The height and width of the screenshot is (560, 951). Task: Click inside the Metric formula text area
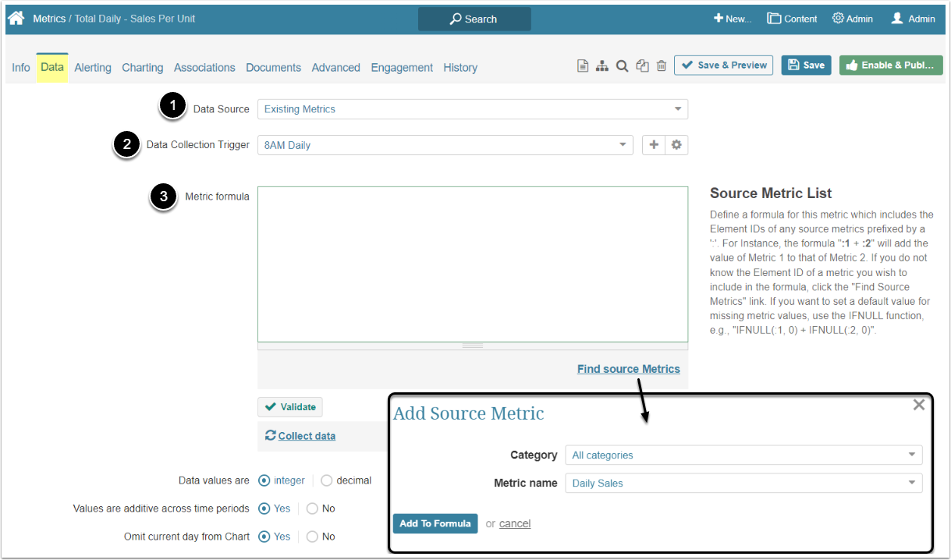(x=473, y=264)
